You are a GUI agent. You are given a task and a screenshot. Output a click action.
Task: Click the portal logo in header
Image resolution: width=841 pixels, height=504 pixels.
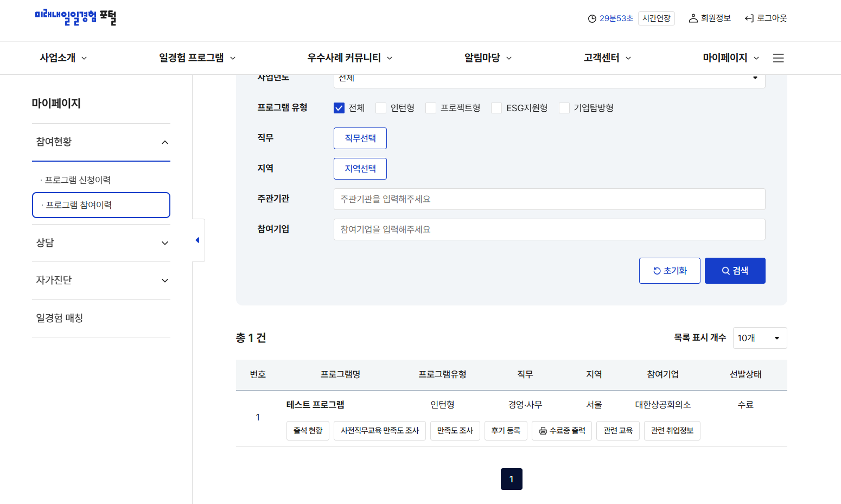(x=75, y=18)
